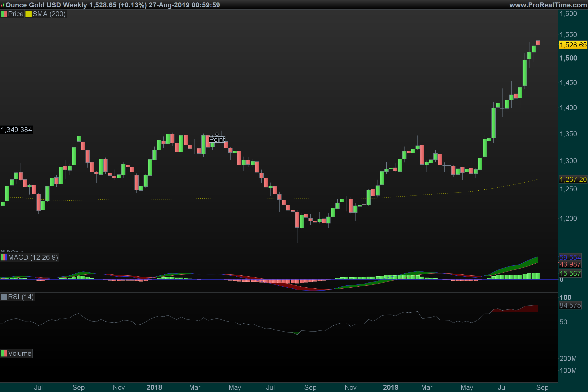Image resolution: width=588 pixels, height=392 pixels.
Task: Click the MACD indicator legend icon
Action: (4, 257)
